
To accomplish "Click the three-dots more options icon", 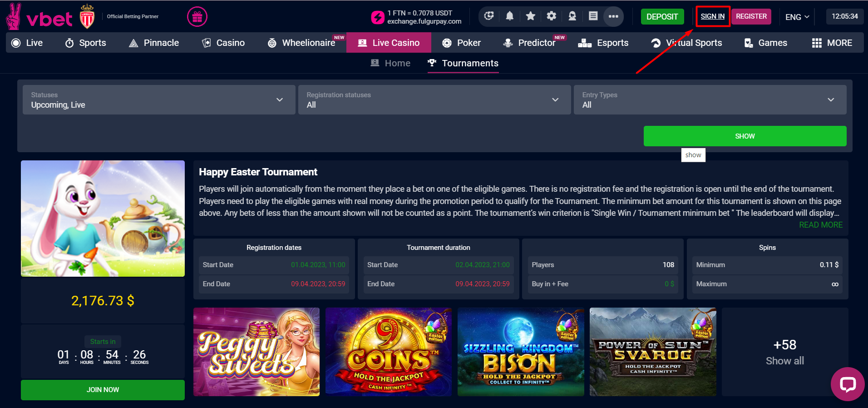I will point(613,16).
